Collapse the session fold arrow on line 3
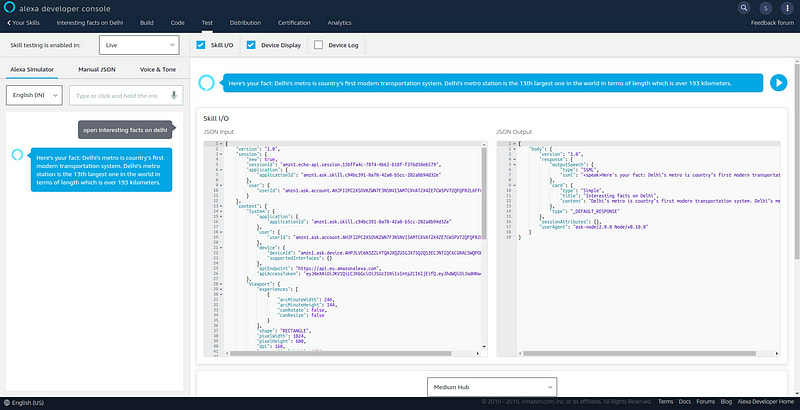Viewport: 800px width, 410px height. tap(221, 154)
